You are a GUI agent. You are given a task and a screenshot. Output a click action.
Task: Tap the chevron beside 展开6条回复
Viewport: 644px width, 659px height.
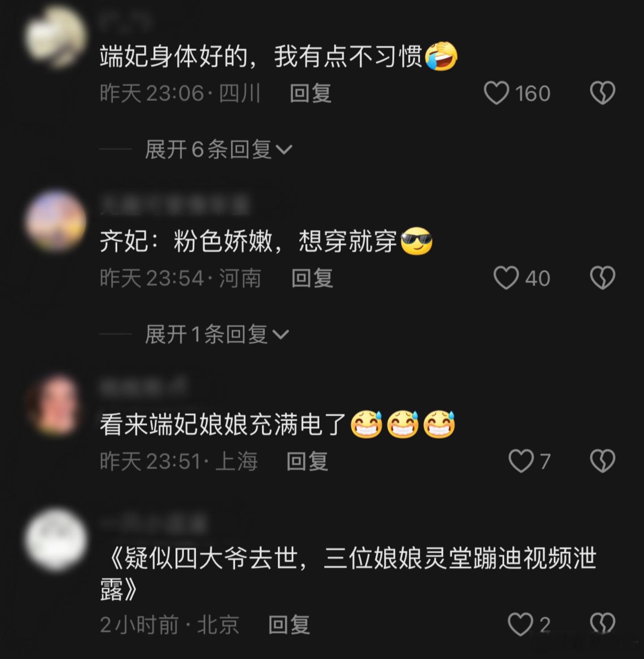[x=284, y=149]
